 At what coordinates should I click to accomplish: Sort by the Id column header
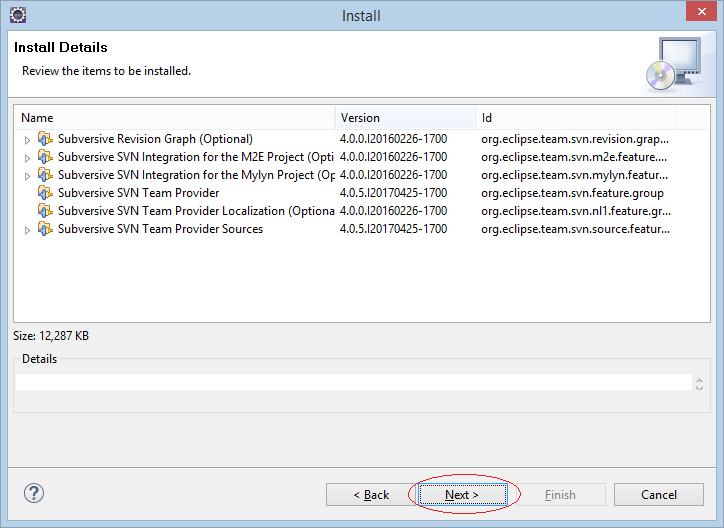coord(576,118)
